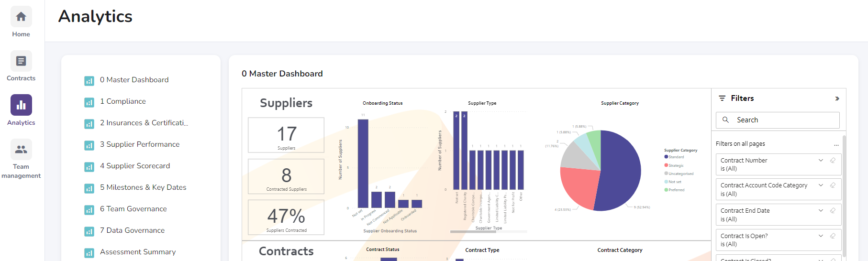Clear the Contract Account Code Category filter

pyautogui.click(x=833, y=185)
